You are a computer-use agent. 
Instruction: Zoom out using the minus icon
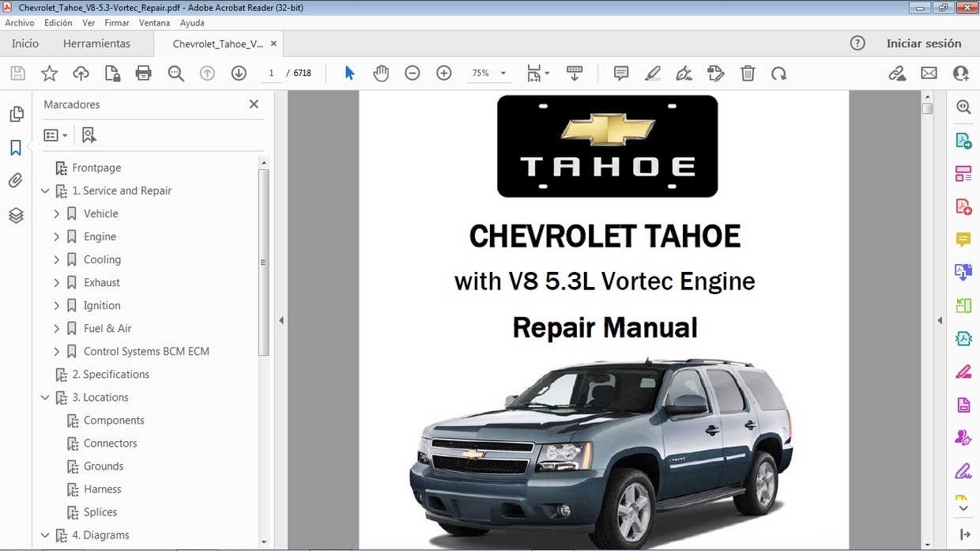pos(412,73)
